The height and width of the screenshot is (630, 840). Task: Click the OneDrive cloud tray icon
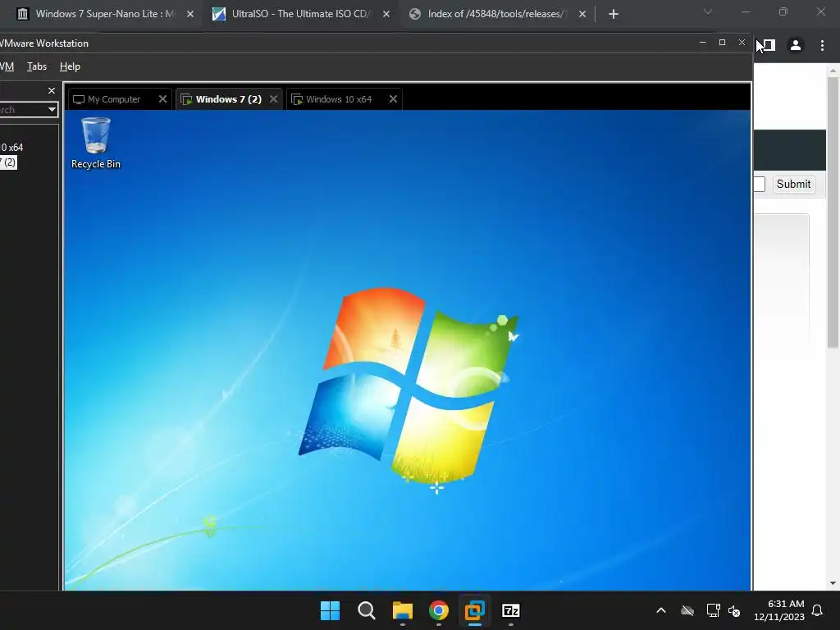[x=687, y=610]
